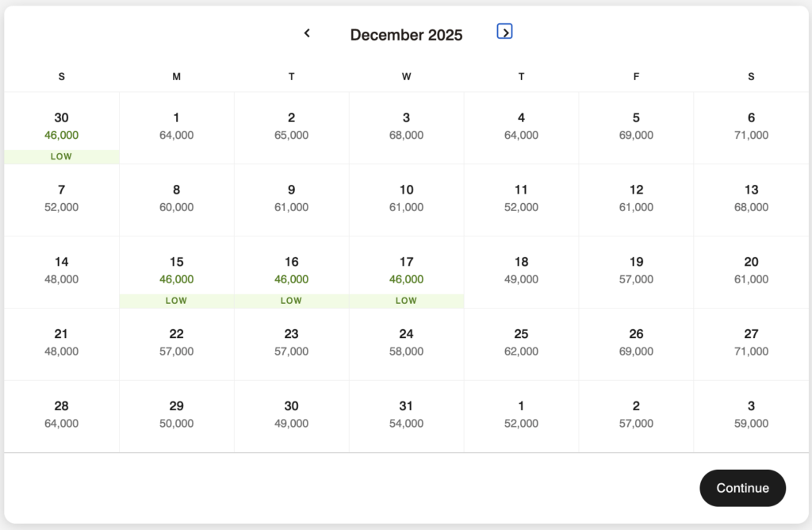The image size is (812, 530).
Task: Select December 7 for 52,000
Action: pos(61,199)
